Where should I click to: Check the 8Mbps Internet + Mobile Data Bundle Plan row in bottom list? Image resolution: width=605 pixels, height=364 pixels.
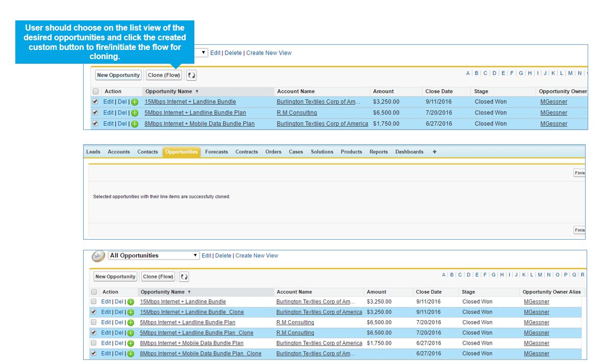pyautogui.click(x=94, y=343)
